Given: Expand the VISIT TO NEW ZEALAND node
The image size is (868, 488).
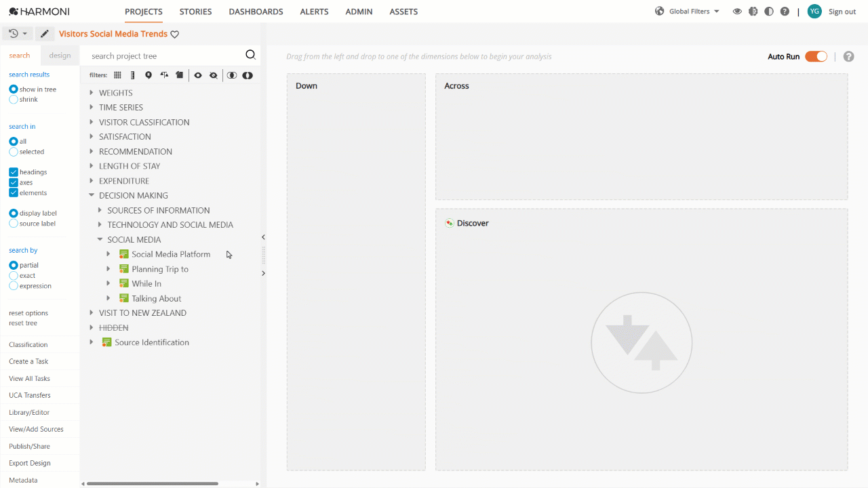Looking at the screenshot, I should (x=92, y=313).
